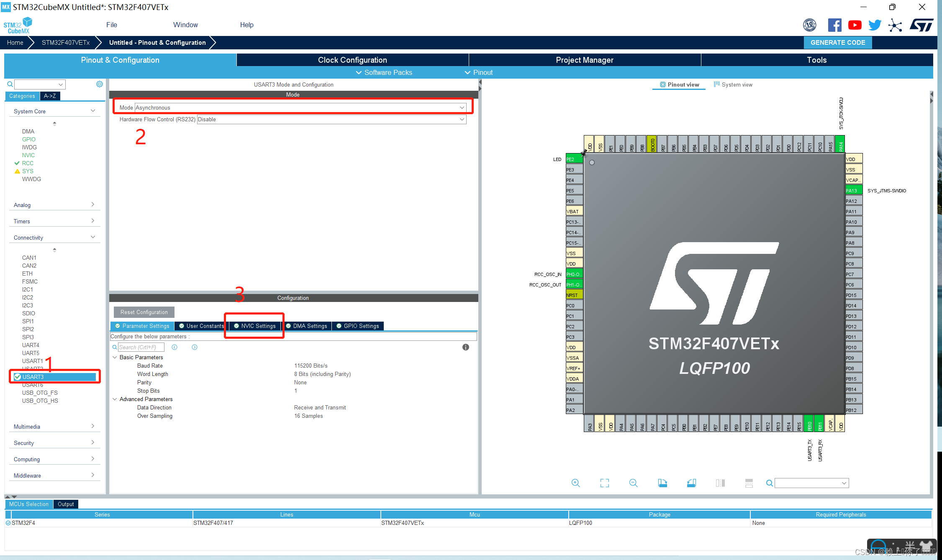Click the zoom in icon on pinout
Screen dimensions: 942x560
click(575, 483)
